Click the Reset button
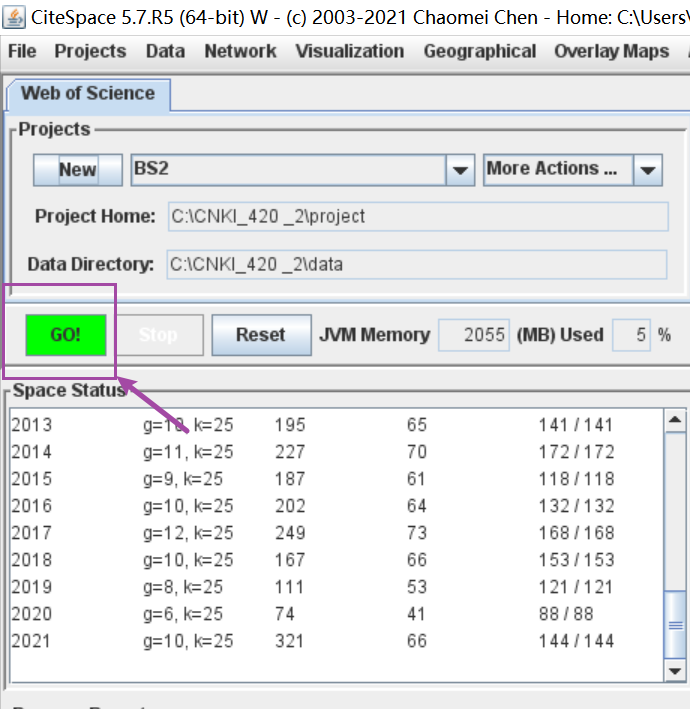Viewport: 690px width, 709px height. click(261, 335)
